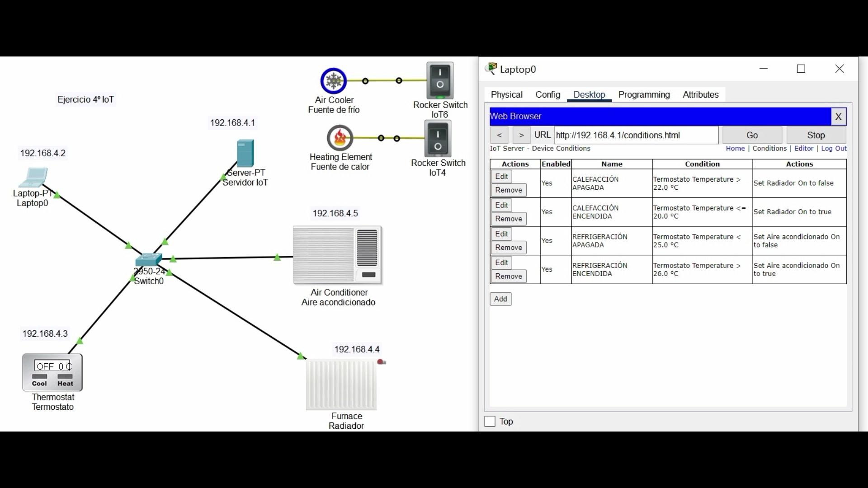Click the Heating Element fire icon
Image resolution: width=868 pixels, height=488 pixels.
pos(340,138)
